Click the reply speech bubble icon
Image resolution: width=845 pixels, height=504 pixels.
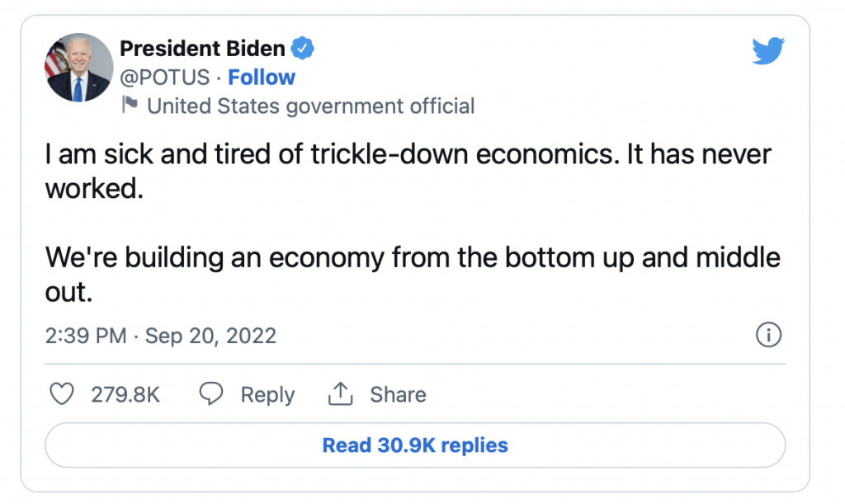pyautogui.click(x=212, y=394)
